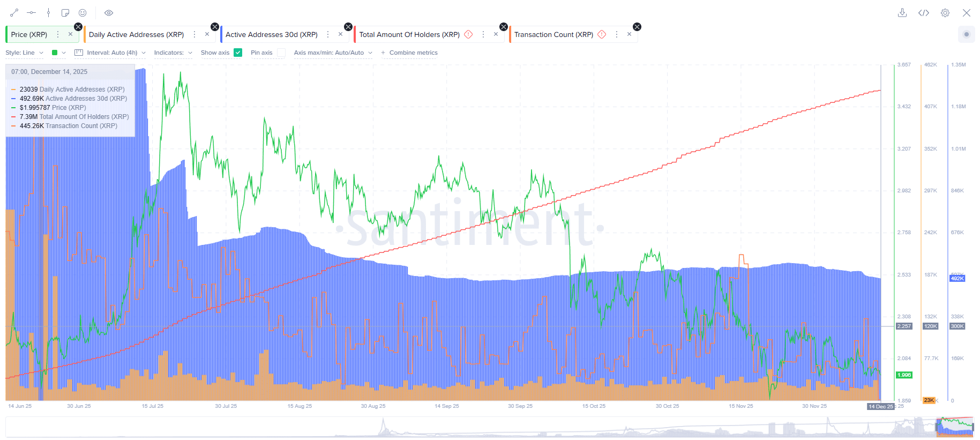The image size is (980, 440).
Task: Click black circle X on Daily Active Addresses
Action: coord(215,27)
